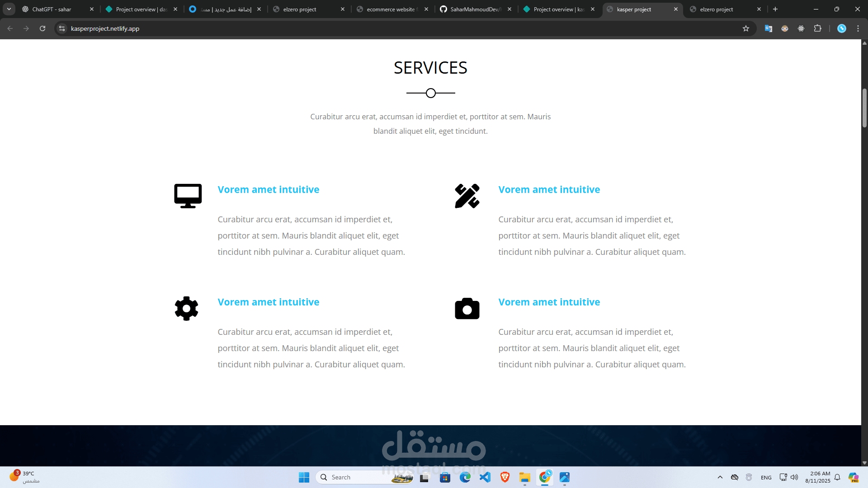Open the Chrome profile avatar button
This screenshot has width=868, height=488.
pyautogui.click(x=842, y=28)
